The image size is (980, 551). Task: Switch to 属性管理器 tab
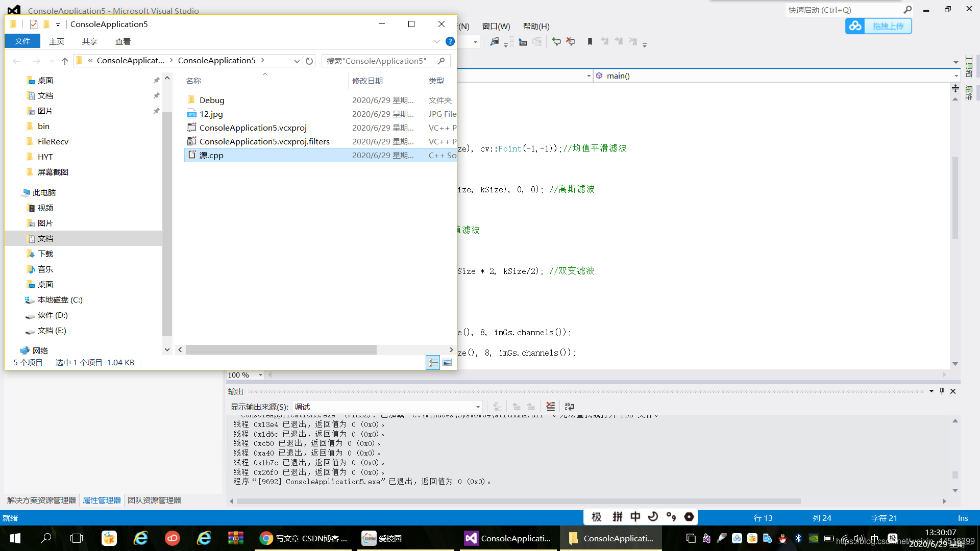click(x=102, y=500)
